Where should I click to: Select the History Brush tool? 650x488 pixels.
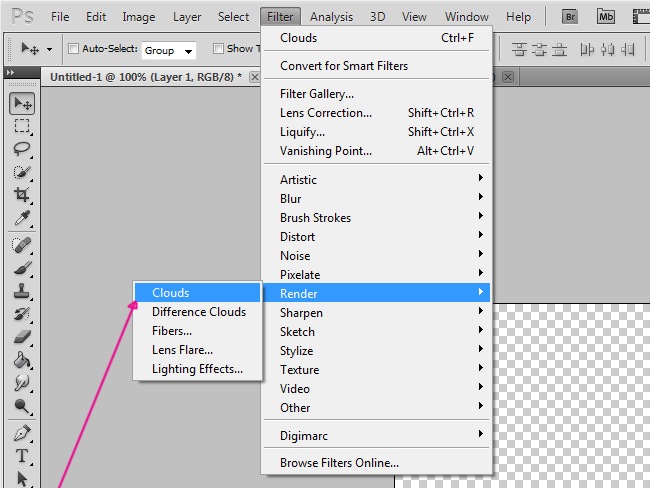tap(22, 314)
